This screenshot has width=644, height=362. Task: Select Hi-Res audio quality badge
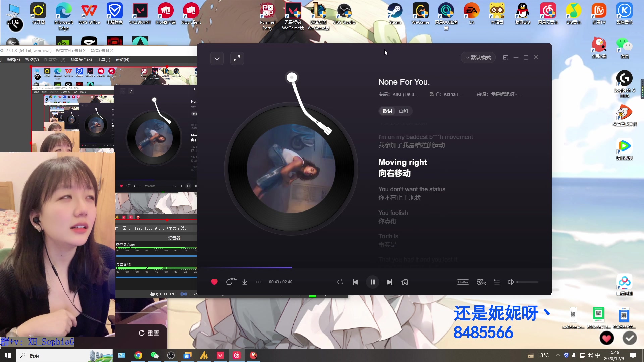[x=463, y=282]
